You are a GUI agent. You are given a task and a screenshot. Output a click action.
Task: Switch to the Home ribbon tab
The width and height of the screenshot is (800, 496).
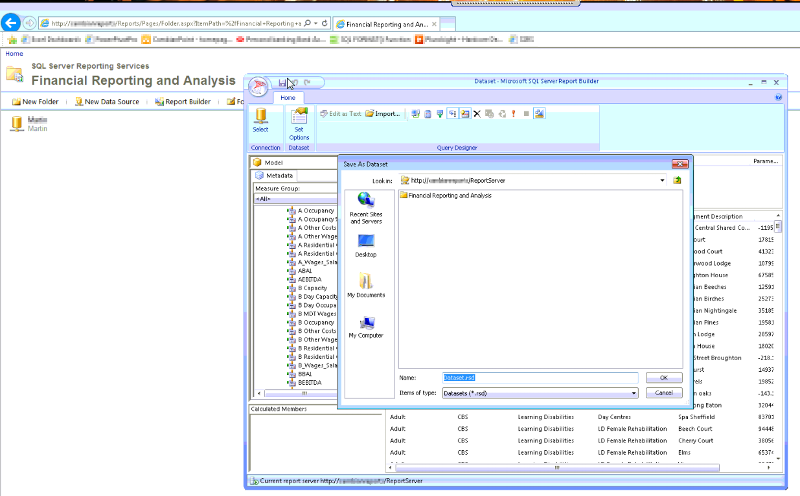coord(288,97)
